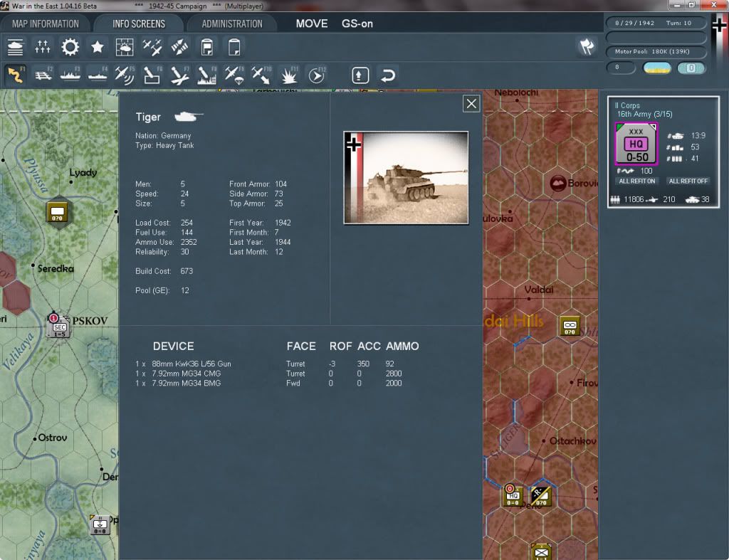Click the Build Cost value 673
729x560 pixels.
[187, 271]
